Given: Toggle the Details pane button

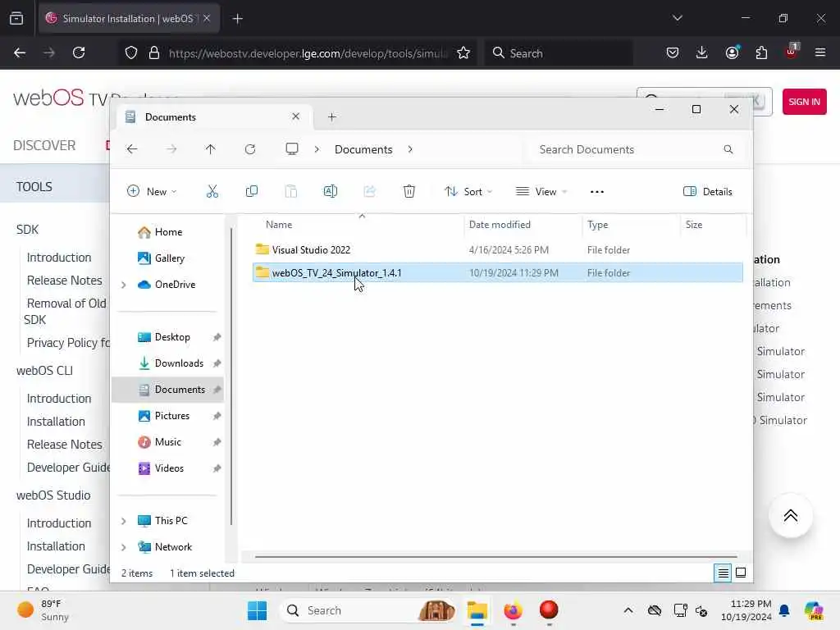Looking at the screenshot, I should tap(708, 191).
